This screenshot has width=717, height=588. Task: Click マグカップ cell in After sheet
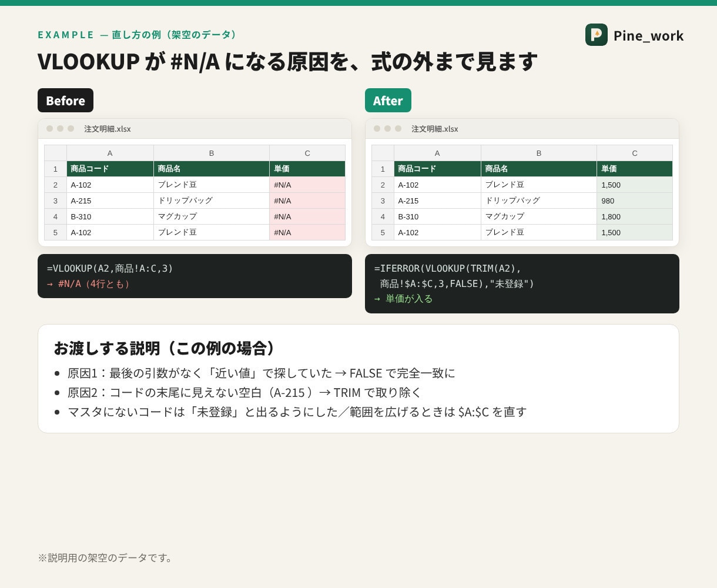[539, 216]
